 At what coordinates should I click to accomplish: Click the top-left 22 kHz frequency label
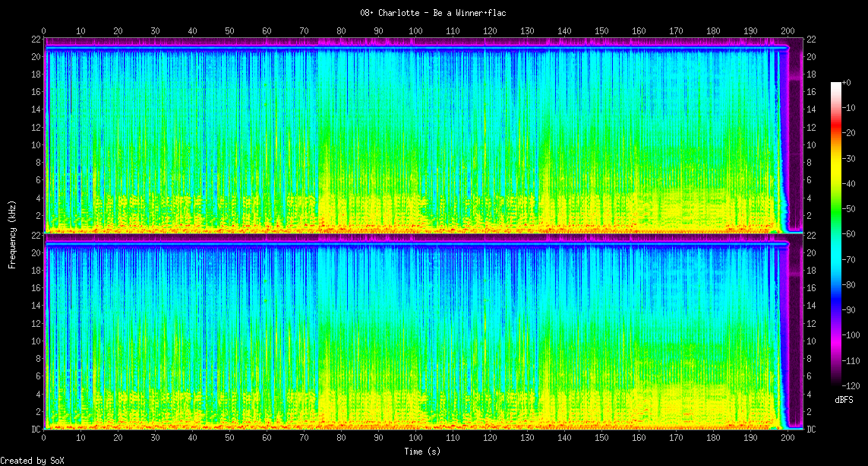click(x=35, y=39)
